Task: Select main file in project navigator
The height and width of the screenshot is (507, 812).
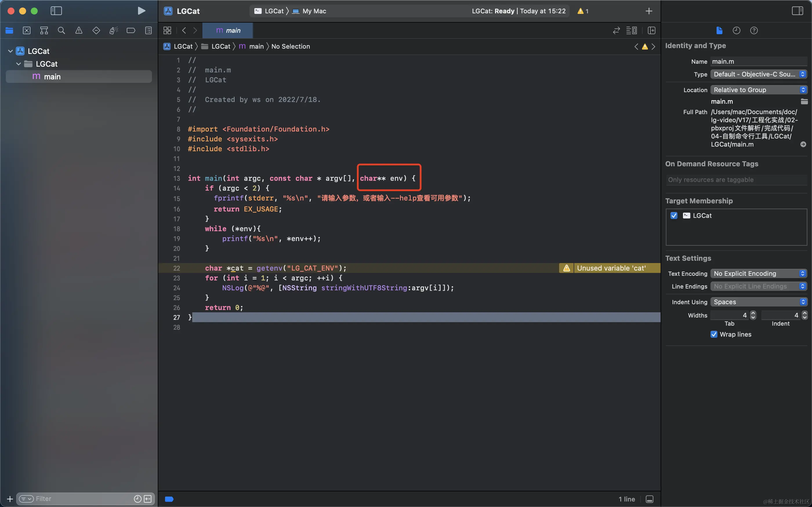Action: (x=52, y=77)
